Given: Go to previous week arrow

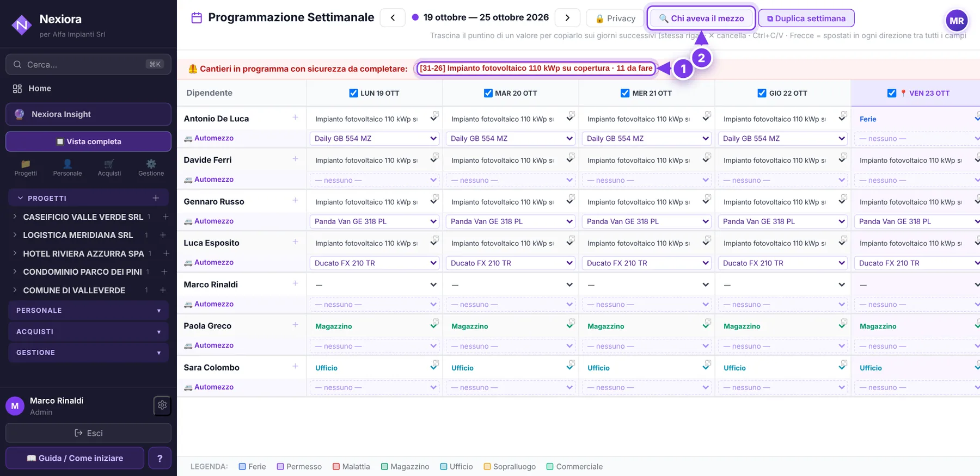Looking at the screenshot, I should (393, 17).
